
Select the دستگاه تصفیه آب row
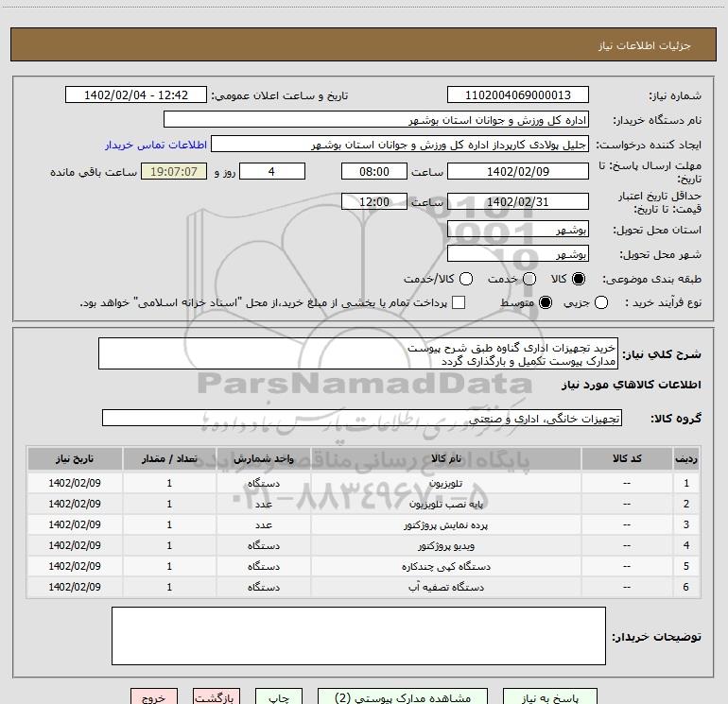click(x=363, y=587)
